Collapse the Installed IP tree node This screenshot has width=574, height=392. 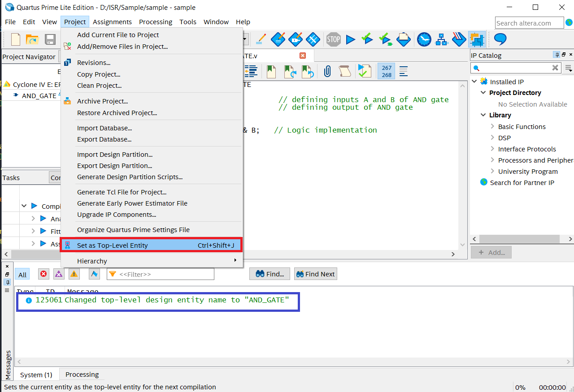pos(475,82)
